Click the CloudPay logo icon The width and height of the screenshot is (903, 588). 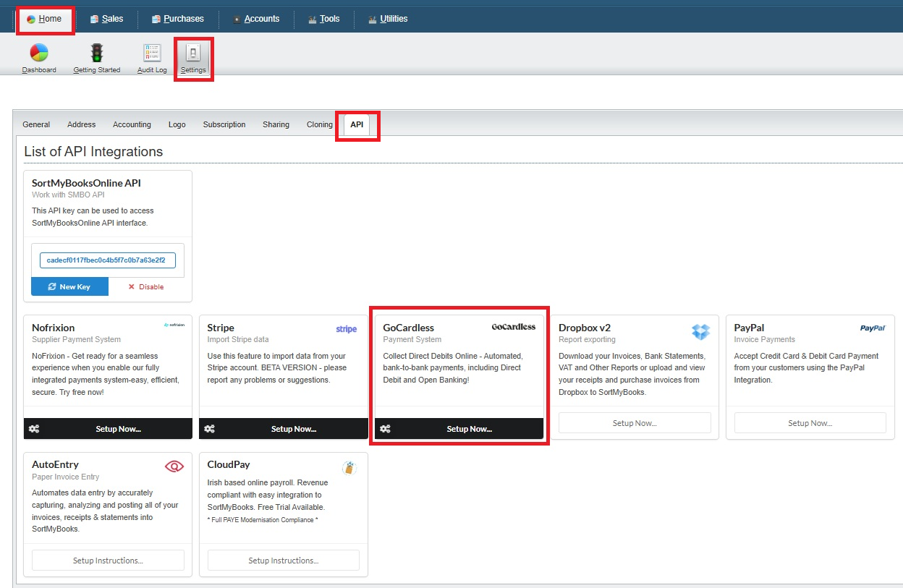coord(349,468)
